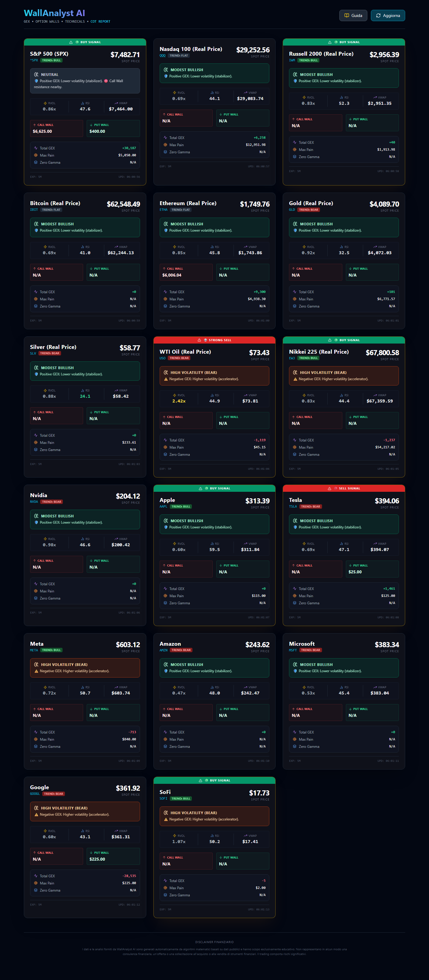The image size is (429, 980).
Task: Click the STRONG SELL banner on WTI Oil
Action: [x=214, y=340]
